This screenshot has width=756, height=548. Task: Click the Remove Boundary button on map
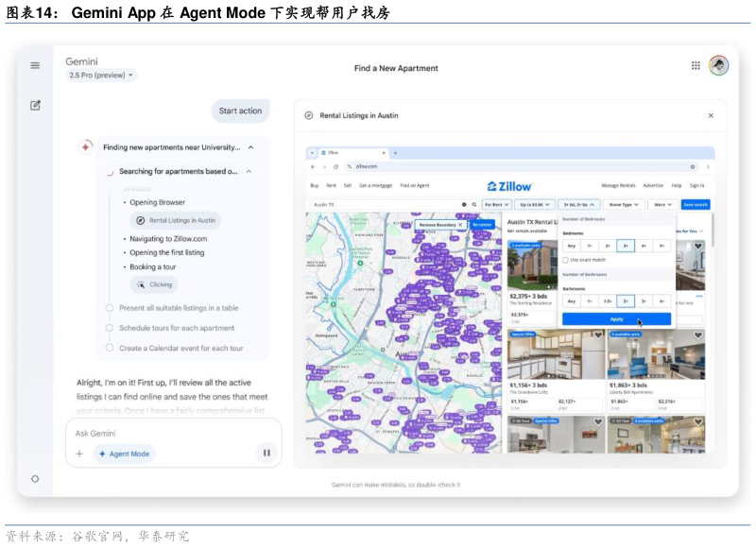click(x=440, y=225)
